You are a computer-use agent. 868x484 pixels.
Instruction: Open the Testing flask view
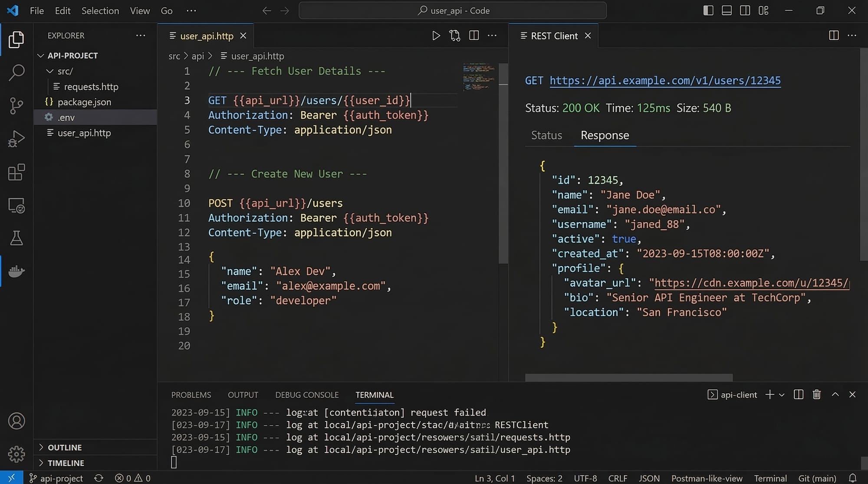tap(16, 238)
